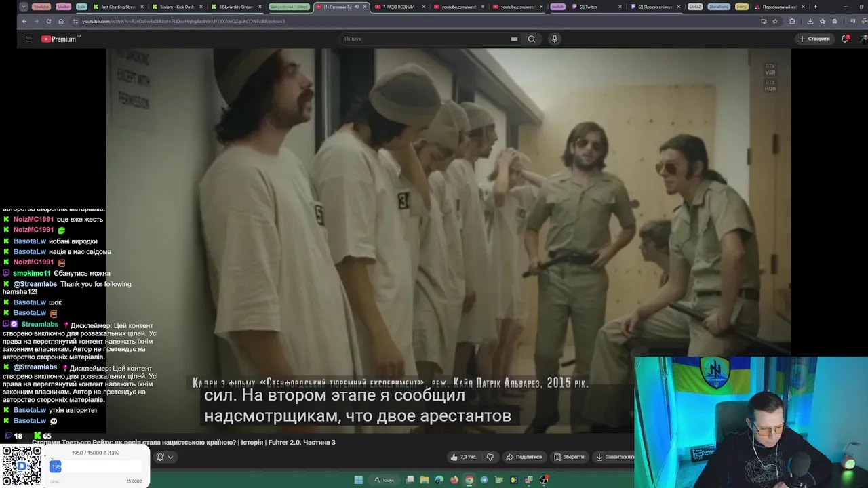Click the webcam overlay of streamer
868x488 pixels.
point(751,422)
